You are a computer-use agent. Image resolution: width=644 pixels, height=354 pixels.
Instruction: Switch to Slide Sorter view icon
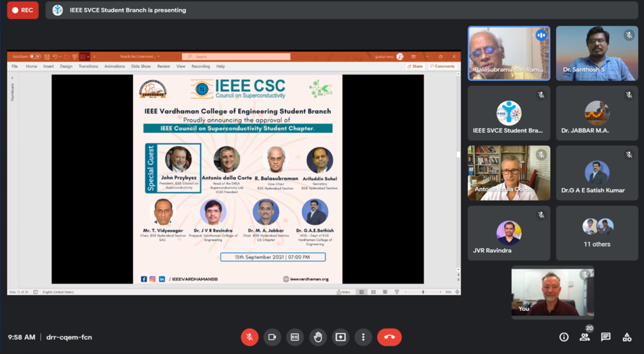point(373,292)
